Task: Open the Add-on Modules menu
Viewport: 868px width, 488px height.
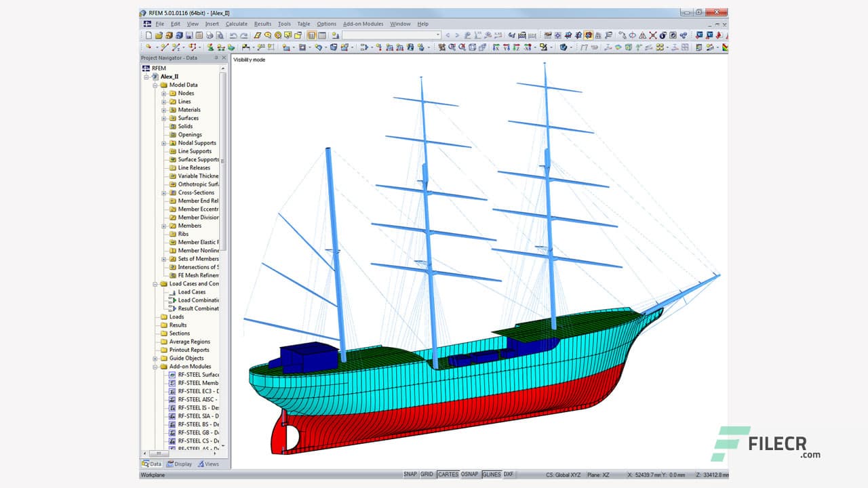Action: pos(362,24)
